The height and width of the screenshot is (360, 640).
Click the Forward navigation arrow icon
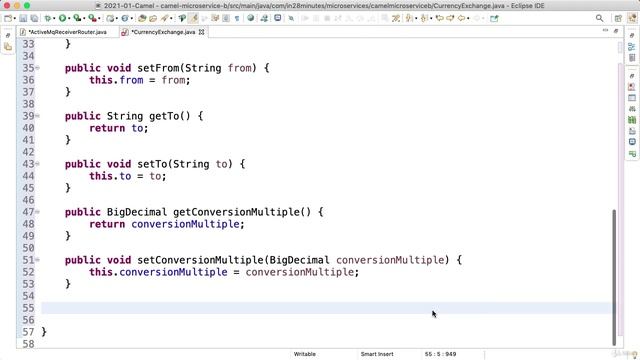pyautogui.click(x=450, y=18)
